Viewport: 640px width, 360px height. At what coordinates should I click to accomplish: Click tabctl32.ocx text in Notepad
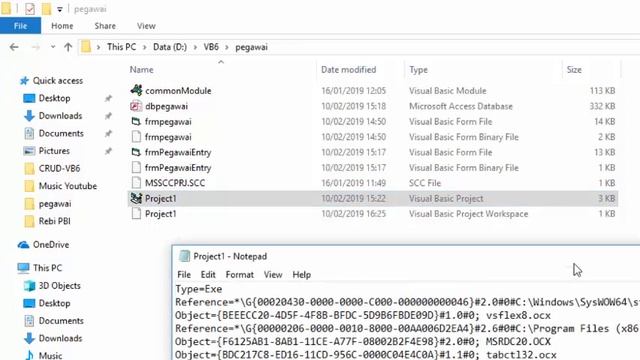(521, 354)
